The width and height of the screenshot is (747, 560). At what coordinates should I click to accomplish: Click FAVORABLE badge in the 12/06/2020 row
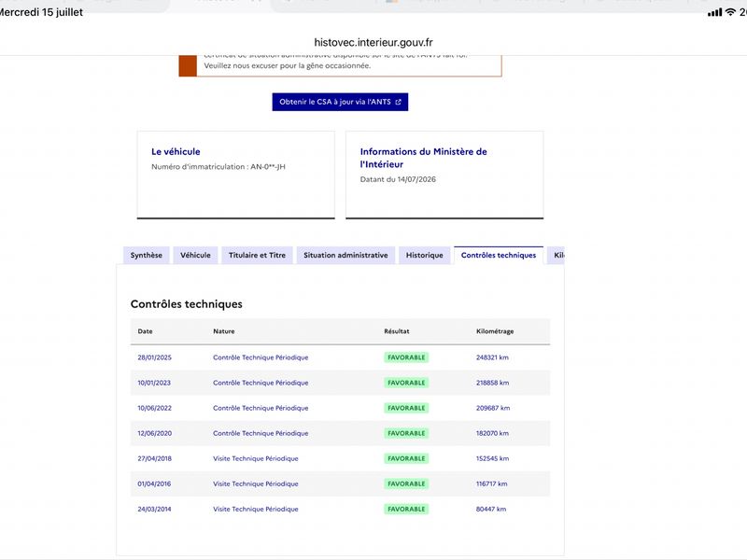pyautogui.click(x=406, y=433)
